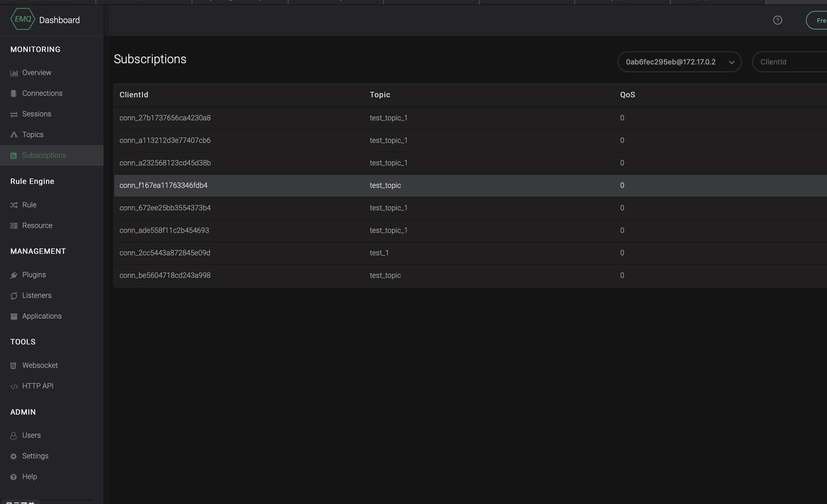This screenshot has width=827, height=504.
Task: Click the Sessions arrows icon
Action: pyautogui.click(x=14, y=114)
